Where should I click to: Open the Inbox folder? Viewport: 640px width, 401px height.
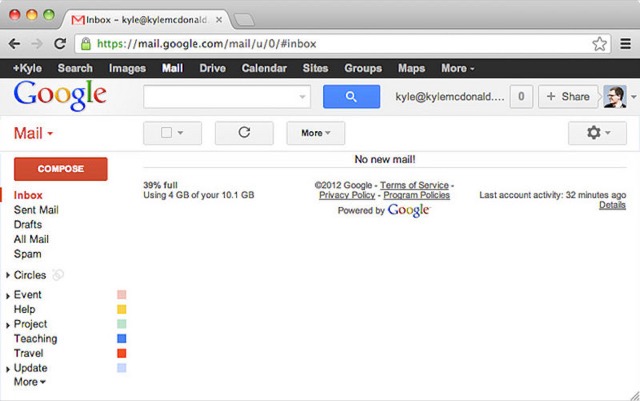[x=28, y=195]
